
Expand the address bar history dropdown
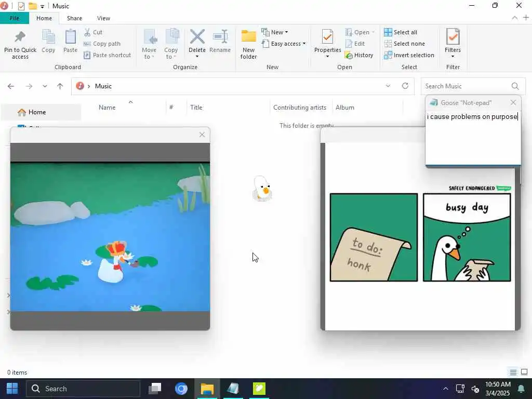click(388, 86)
